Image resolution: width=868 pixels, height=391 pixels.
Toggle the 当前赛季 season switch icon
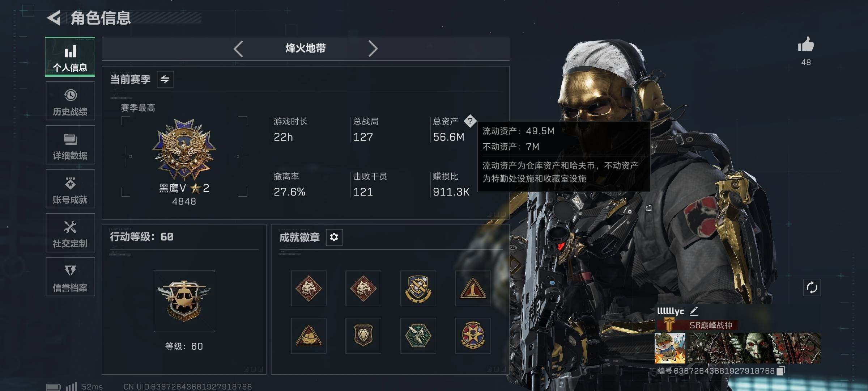(x=165, y=79)
